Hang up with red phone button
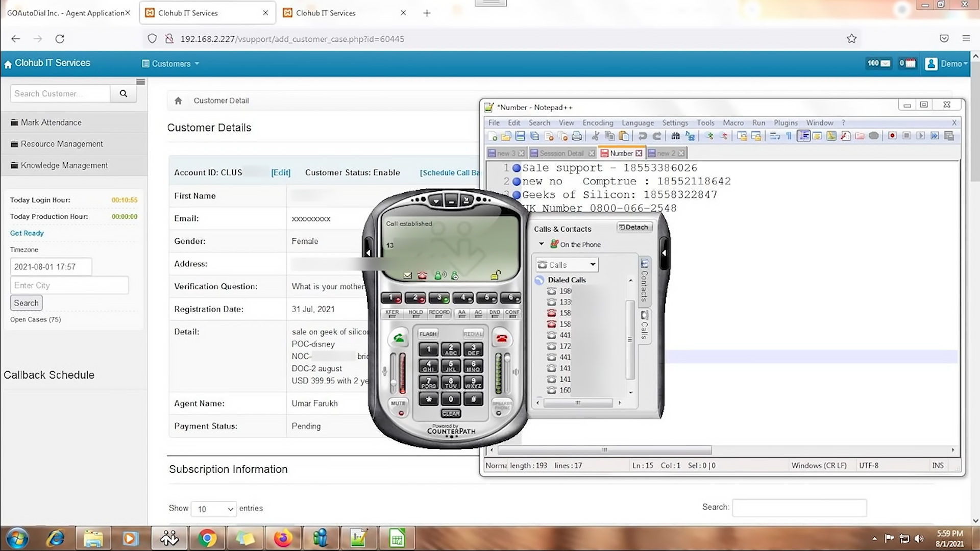The image size is (980, 551). pos(502,338)
